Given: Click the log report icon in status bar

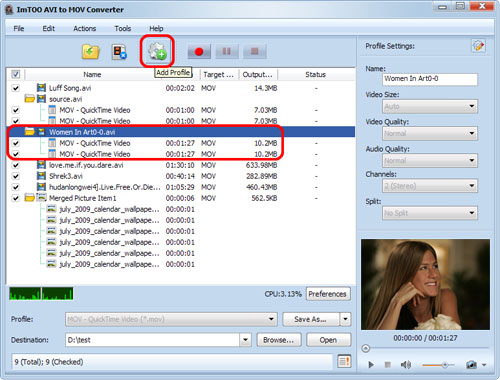Looking at the screenshot, I should click(344, 361).
